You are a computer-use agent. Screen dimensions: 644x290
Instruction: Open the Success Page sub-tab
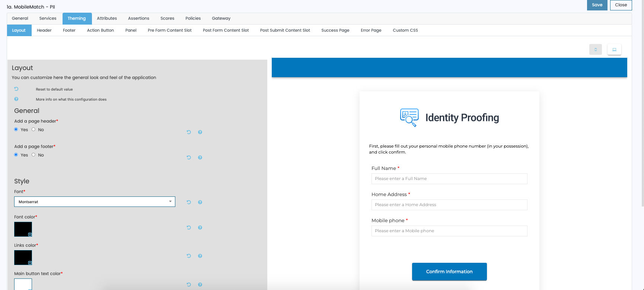(x=335, y=30)
